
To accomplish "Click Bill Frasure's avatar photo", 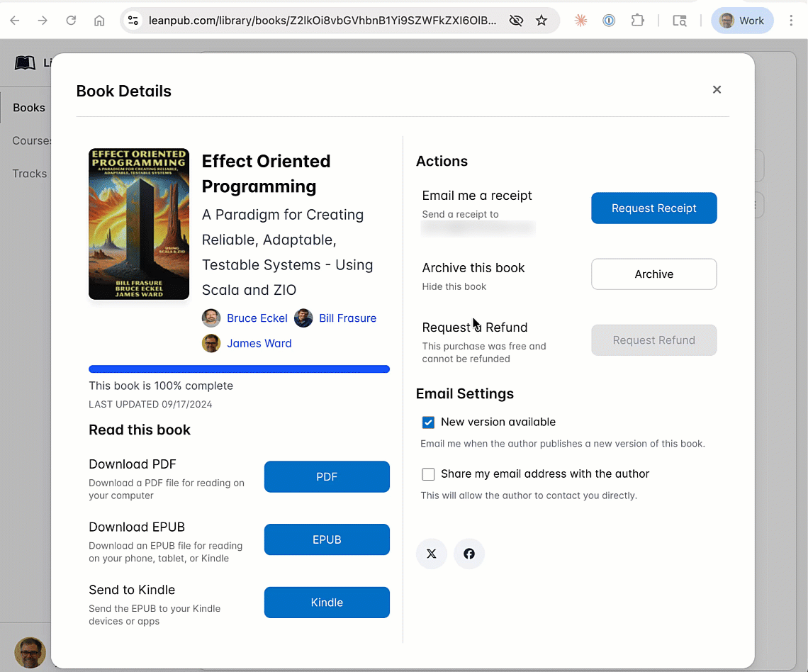I will click(x=303, y=318).
